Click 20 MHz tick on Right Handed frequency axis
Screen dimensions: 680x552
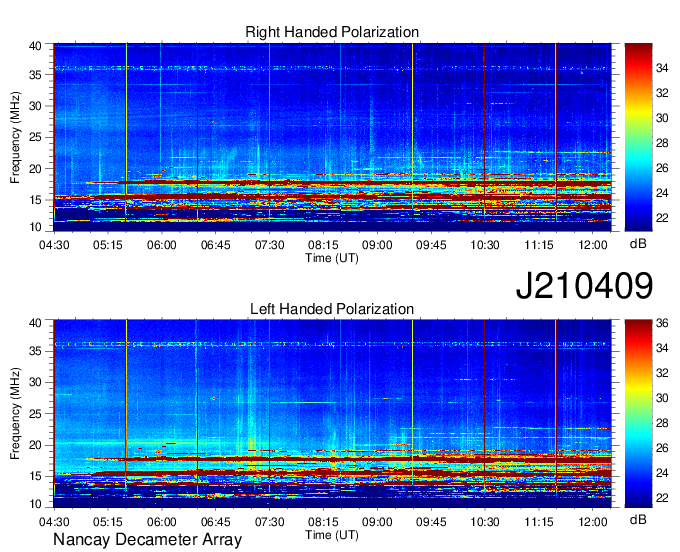click(35, 169)
